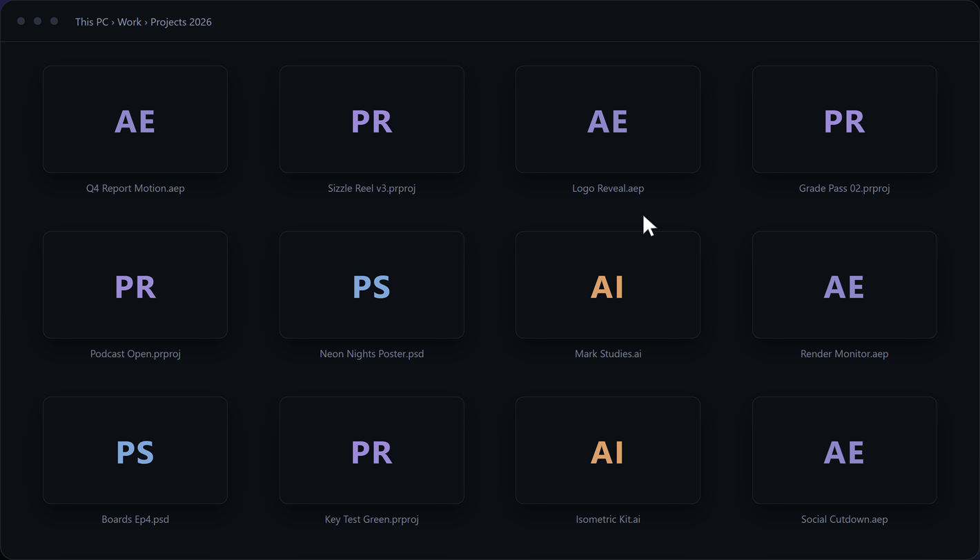Click the third window control dot
The height and width of the screenshot is (560, 980).
point(54,21)
